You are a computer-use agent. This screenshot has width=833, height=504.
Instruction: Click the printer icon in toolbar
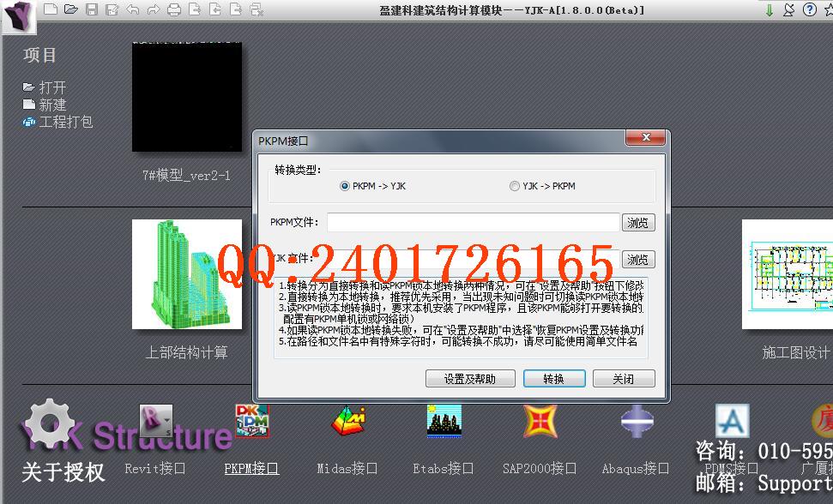174,9
